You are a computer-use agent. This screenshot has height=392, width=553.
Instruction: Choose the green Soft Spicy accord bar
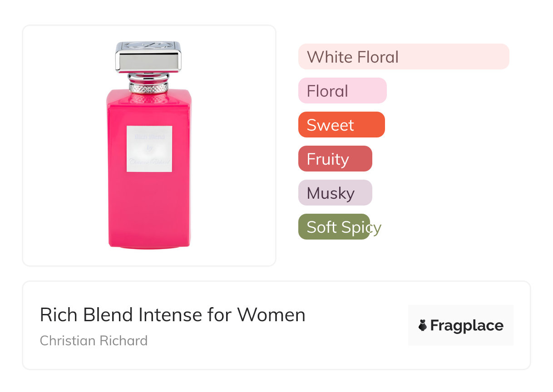334,227
